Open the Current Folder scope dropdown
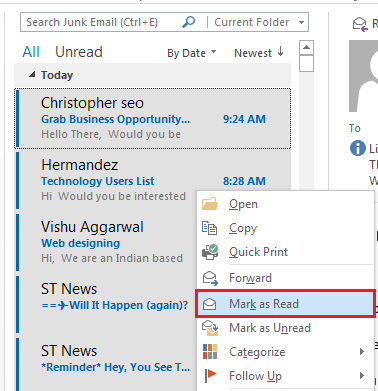Viewport: 378px width, 391px height. [301, 22]
